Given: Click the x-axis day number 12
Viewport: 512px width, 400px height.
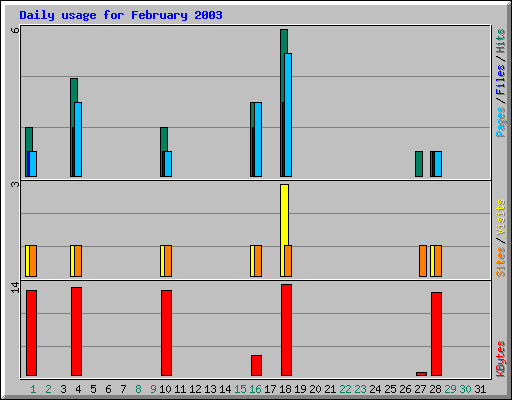Looking at the screenshot, I should [x=195, y=389].
